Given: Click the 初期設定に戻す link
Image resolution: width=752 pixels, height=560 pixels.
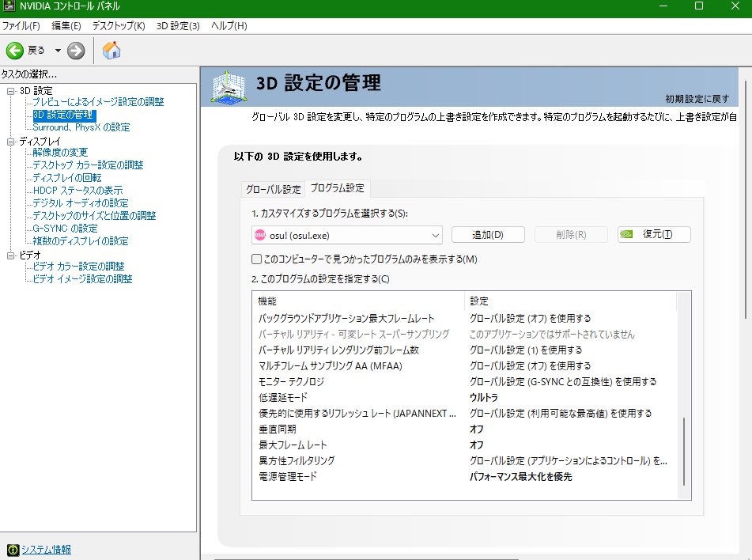Looking at the screenshot, I should (x=697, y=99).
